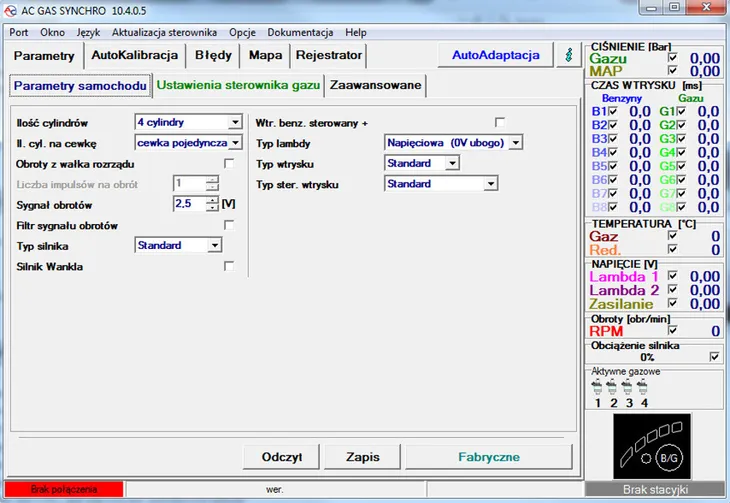
Task: Click the green info icon next to AutoAdaptacja
Action: pos(568,55)
